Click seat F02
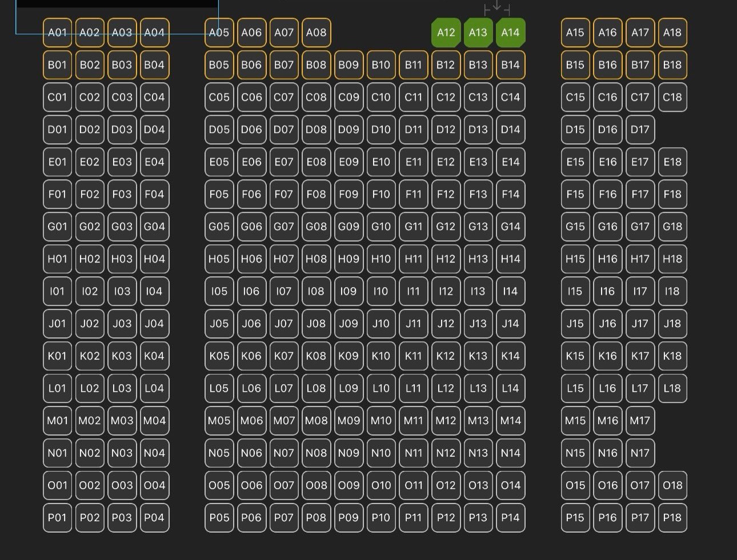The image size is (737, 560). pyautogui.click(x=90, y=194)
